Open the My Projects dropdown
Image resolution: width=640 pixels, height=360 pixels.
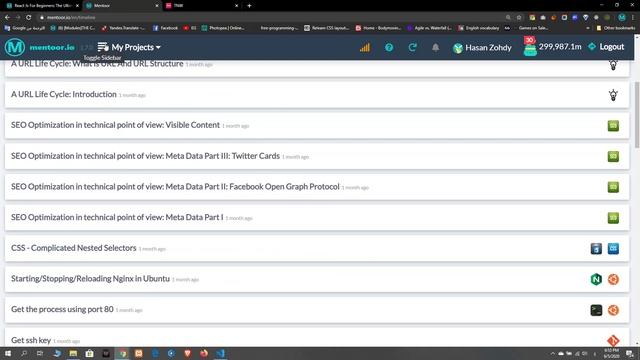coord(136,47)
